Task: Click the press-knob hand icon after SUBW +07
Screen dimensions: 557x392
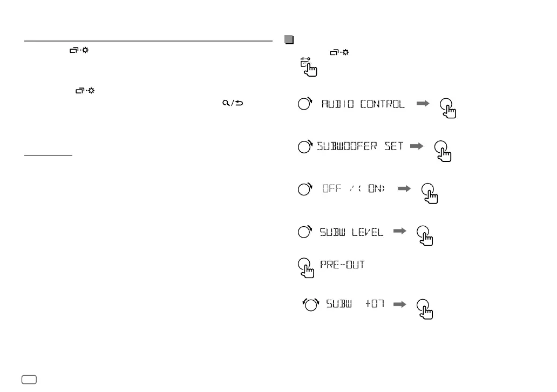Action: coord(425,309)
